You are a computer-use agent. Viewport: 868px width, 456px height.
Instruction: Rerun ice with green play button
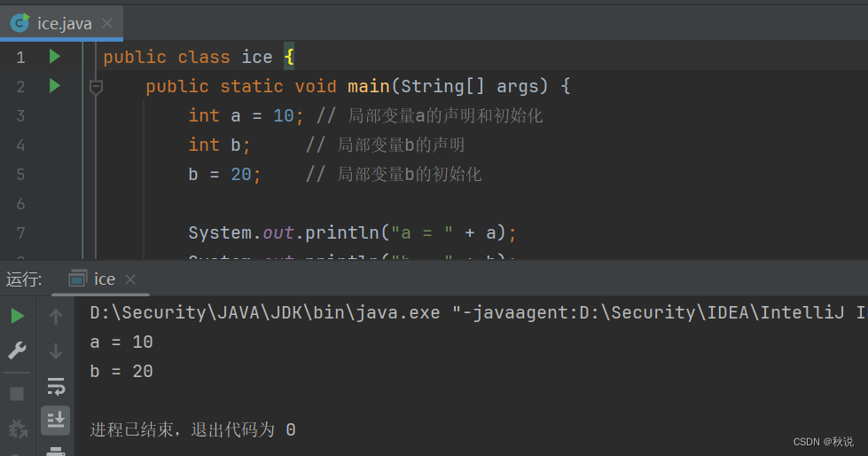tap(17, 317)
